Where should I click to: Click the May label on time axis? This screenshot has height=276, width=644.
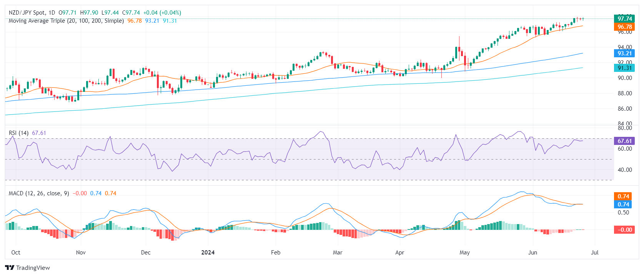click(x=464, y=253)
